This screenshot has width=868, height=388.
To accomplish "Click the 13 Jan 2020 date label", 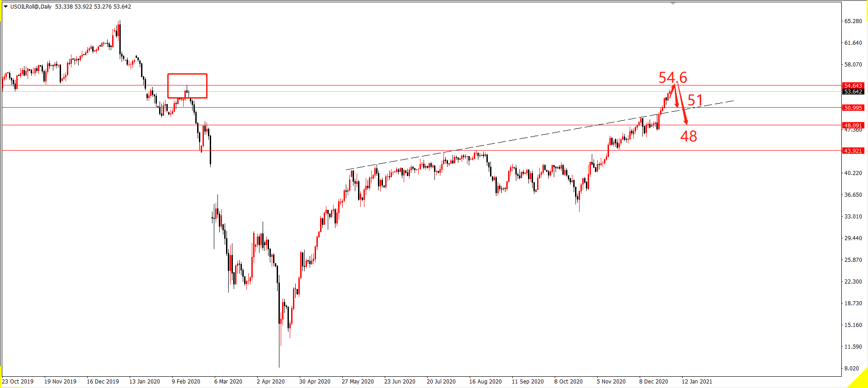I will click(x=145, y=382).
